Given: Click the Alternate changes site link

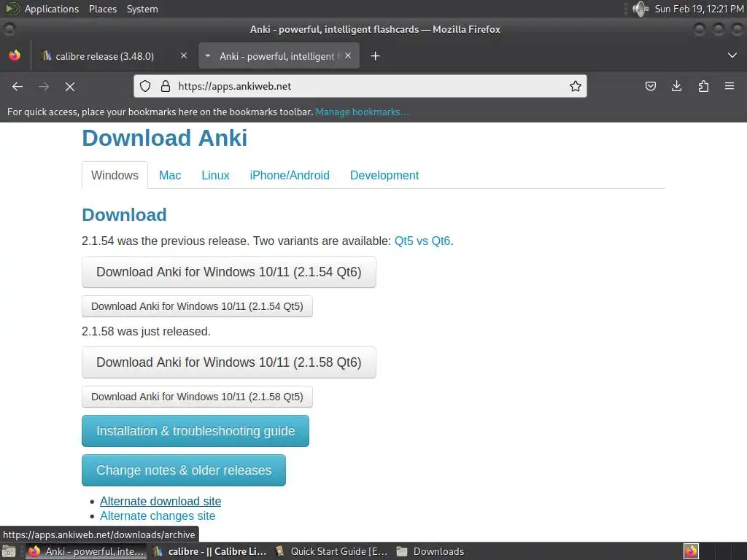Looking at the screenshot, I should click(x=158, y=516).
